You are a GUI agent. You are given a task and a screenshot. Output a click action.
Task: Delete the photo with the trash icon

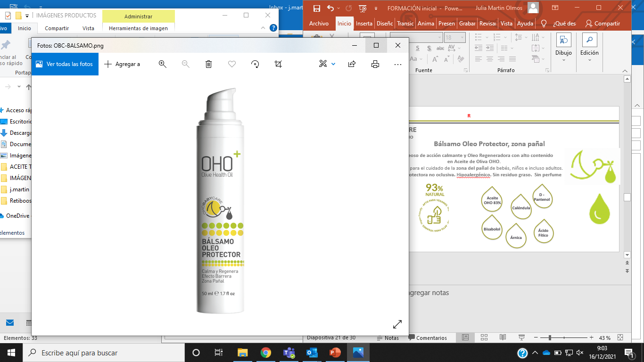pos(209,64)
